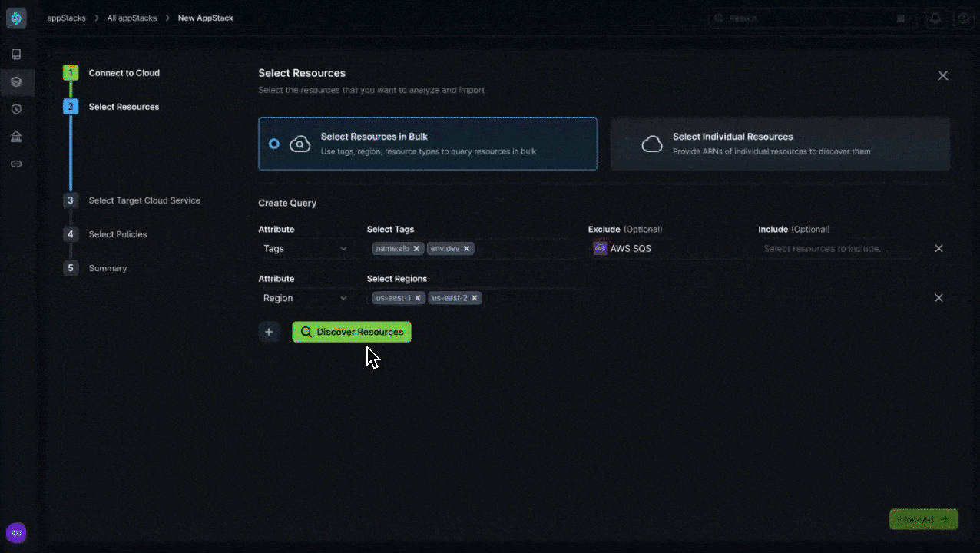This screenshot has width=980, height=553.
Task: Open the Exclude dropdown showing AWS SQS
Action: click(x=664, y=249)
